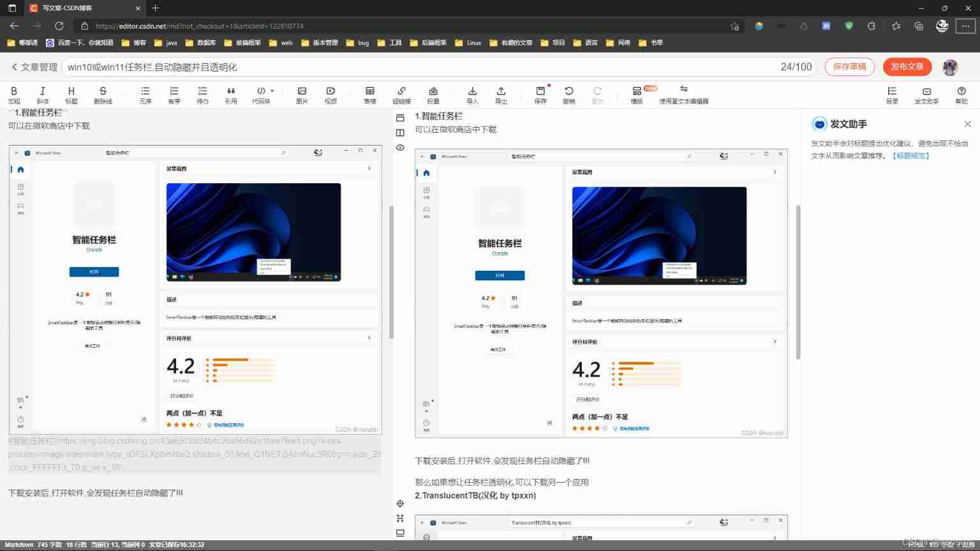Open the table of contents (目录)
The image size is (980, 551).
coord(892,94)
